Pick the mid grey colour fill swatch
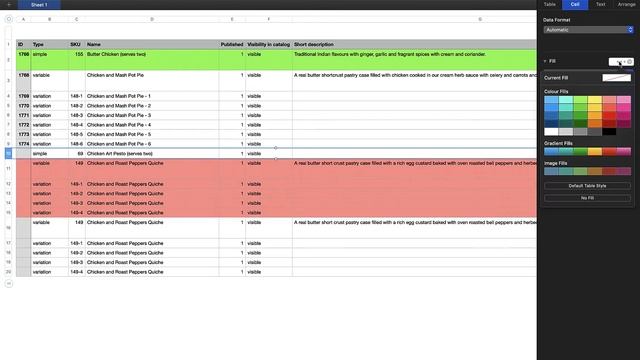640x360 pixels. click(580, 131)
